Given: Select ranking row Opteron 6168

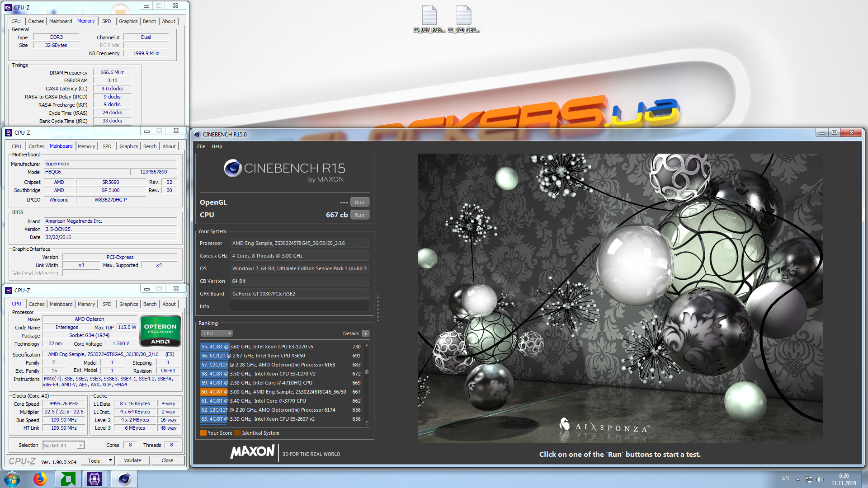Looking at the screenshot, I should (x=281, y=365).
